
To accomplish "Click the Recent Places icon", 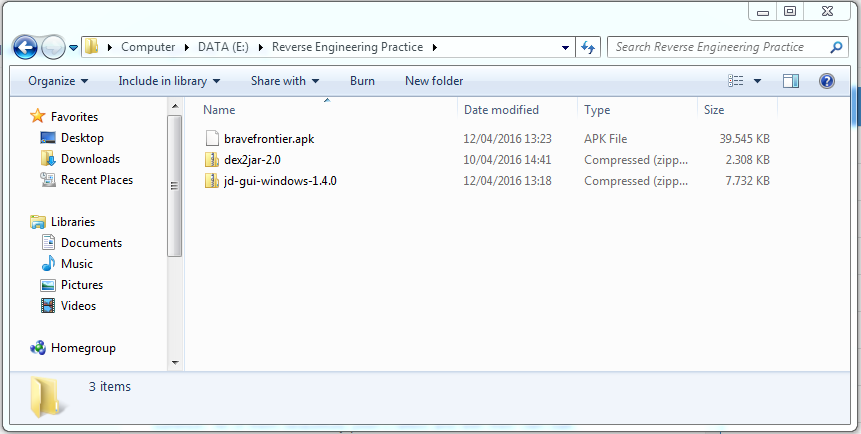I will [x=48, y=180].
